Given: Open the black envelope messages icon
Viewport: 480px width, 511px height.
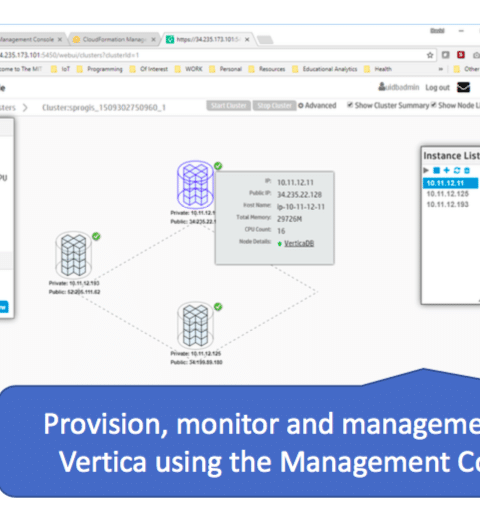Looking at the screenshot, I should click(x=463, y=87).
